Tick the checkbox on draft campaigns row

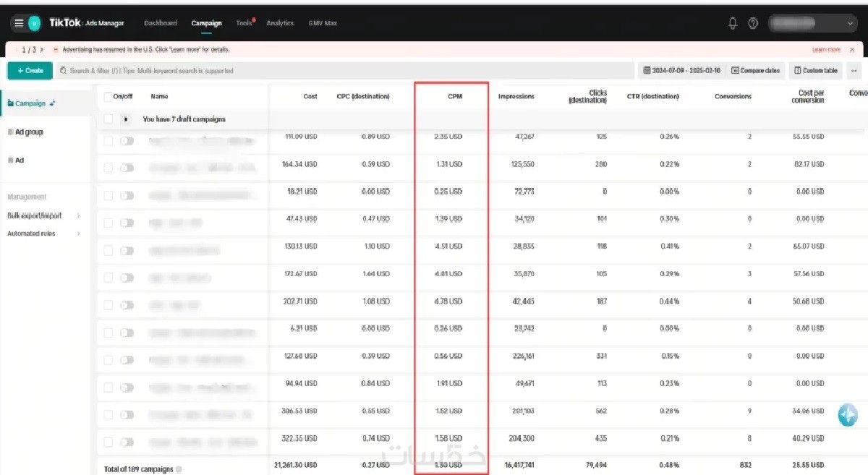pos(108,119)
